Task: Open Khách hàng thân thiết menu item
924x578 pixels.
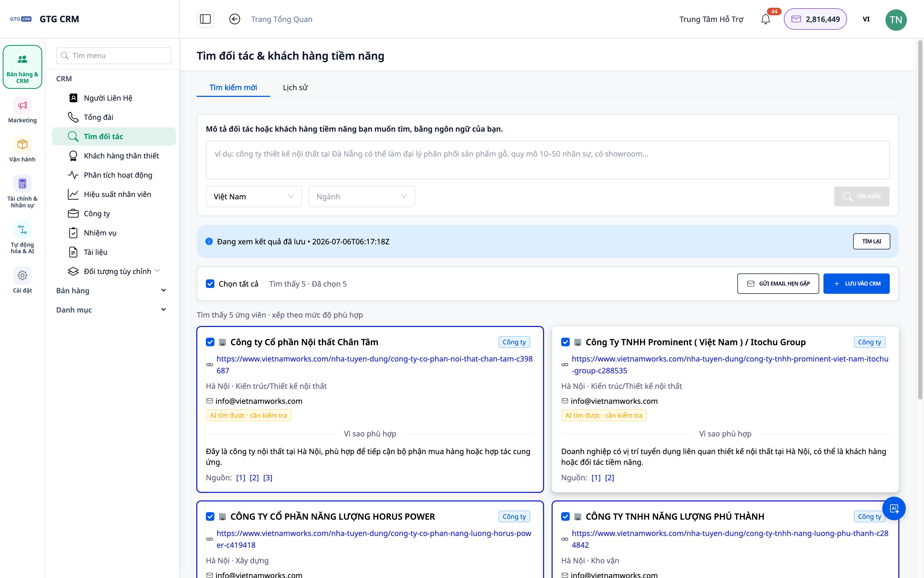Action: (114, 155)
